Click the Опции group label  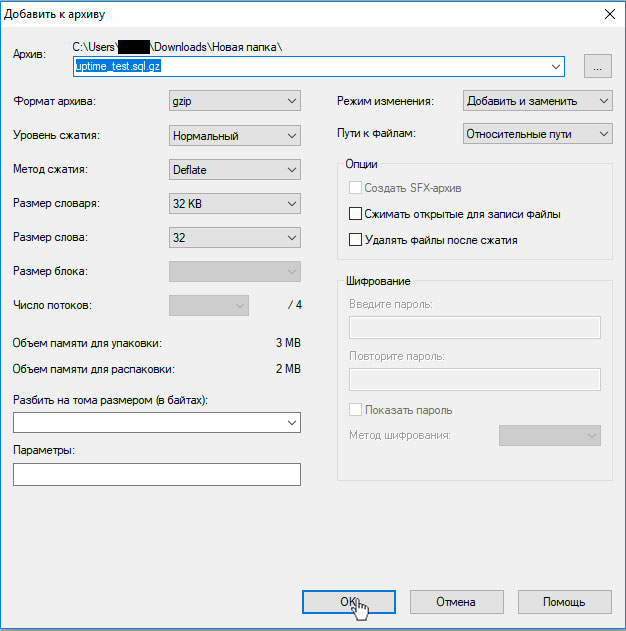[x=361, y=164]
